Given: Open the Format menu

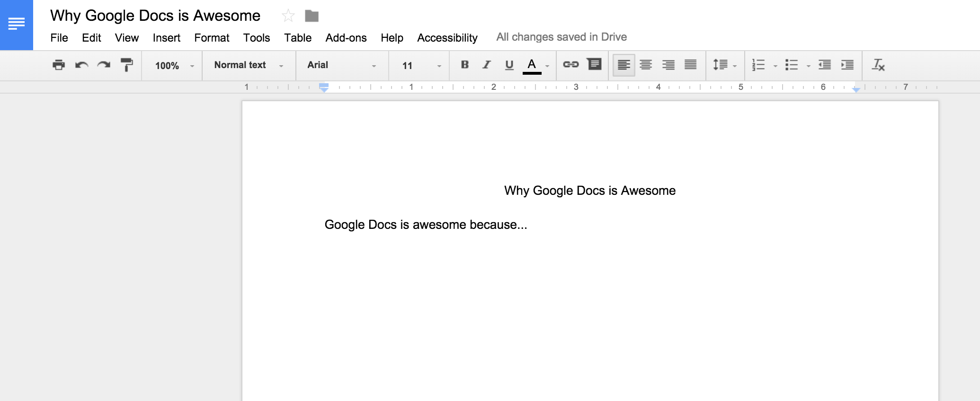Looking at the screenshot, I should tap(212, 38).
